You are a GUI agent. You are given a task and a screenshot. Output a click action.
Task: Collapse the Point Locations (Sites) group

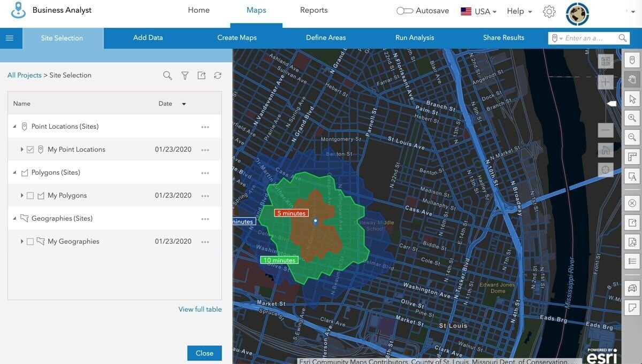click(x=14, y=127)
